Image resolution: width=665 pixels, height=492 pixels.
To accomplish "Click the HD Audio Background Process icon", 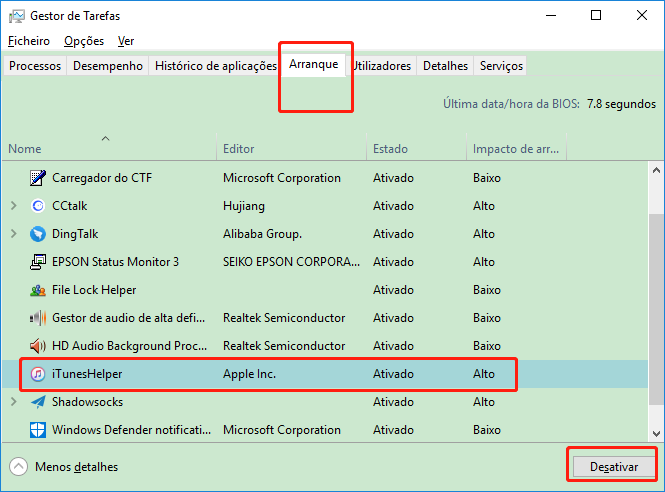I will tap(38, 346).
